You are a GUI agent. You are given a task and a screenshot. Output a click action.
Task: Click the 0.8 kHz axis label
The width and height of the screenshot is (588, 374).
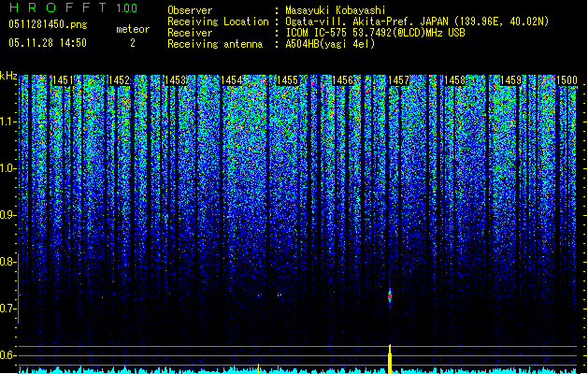[x=7, y=262]
